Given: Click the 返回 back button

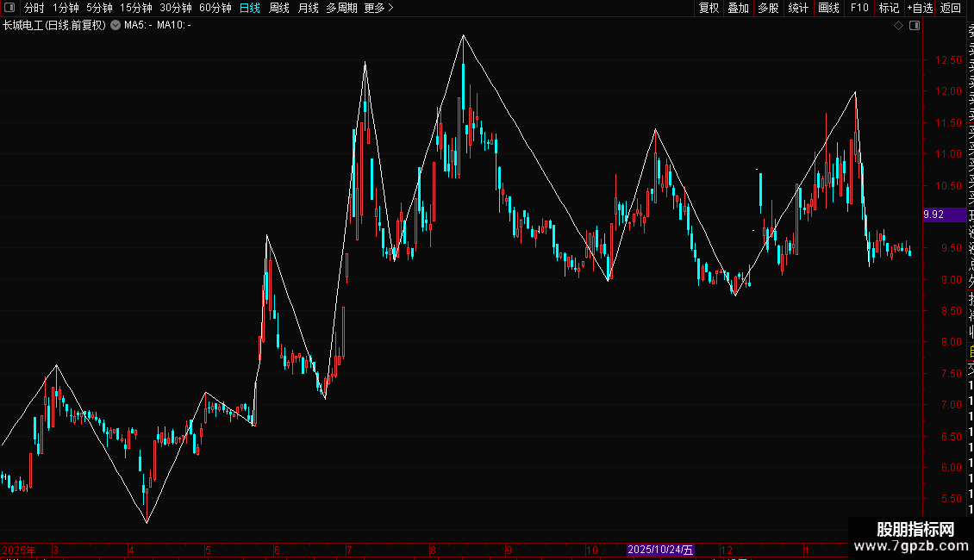Looking at the screenshot, I should [x=951, y=8].
